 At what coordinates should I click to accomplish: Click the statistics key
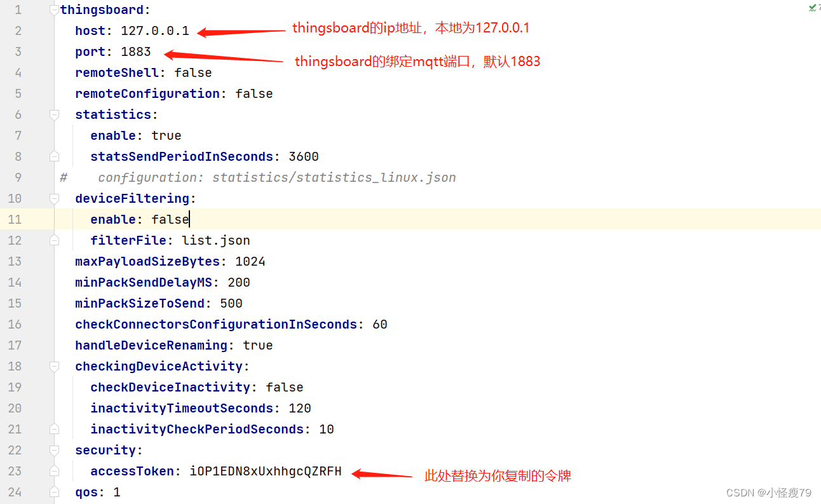tap(113, 115)
